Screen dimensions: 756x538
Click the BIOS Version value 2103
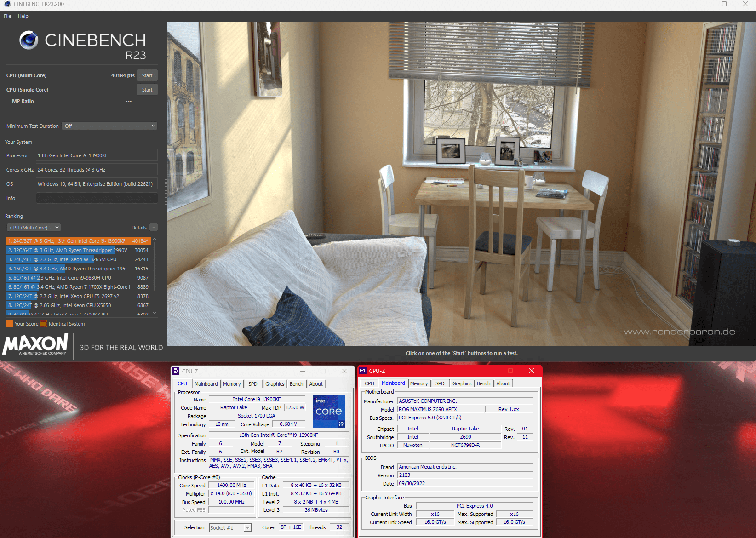[465, 475]
